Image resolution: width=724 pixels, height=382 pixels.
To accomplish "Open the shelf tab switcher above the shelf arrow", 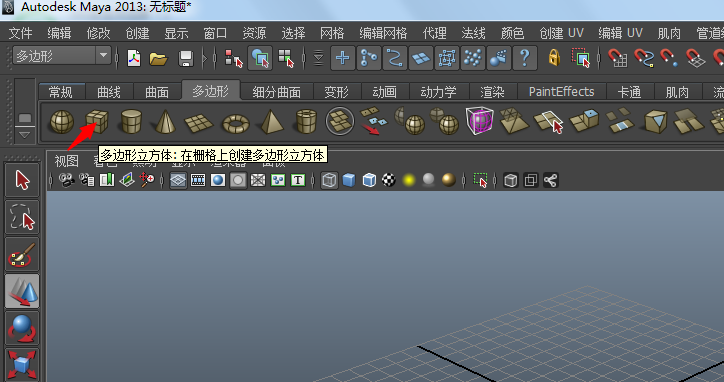I will coord(24,118).
